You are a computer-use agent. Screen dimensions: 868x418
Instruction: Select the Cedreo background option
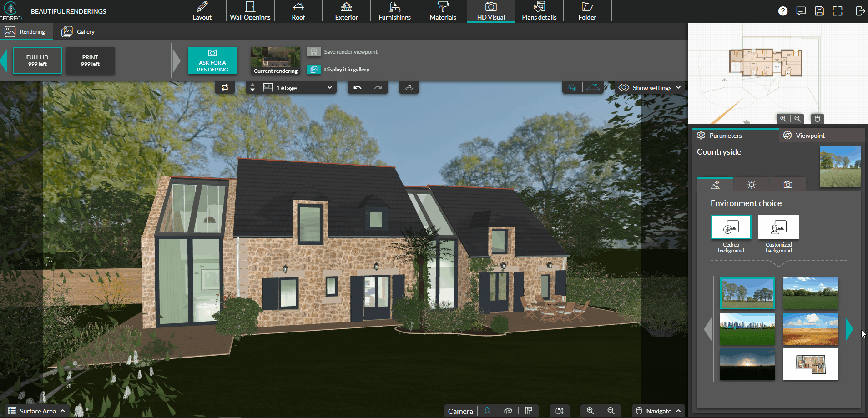click(731, 227)
